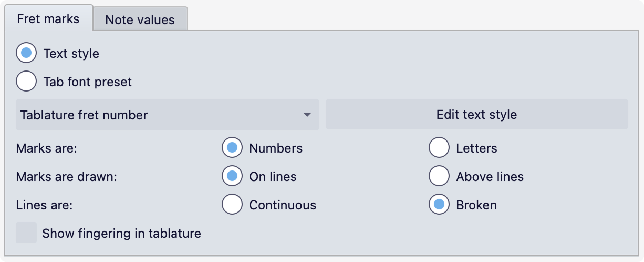Select Broken lines radio button
Screen dimensions: 644x262
[439, 205]
